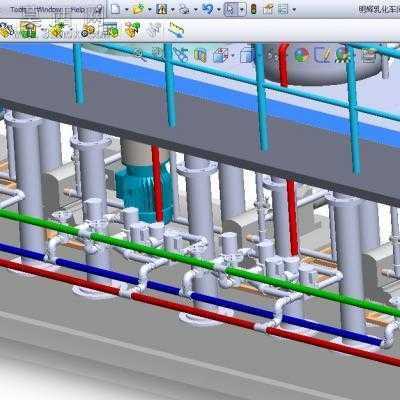Click the View Settings globe icon
The width and height of the screenshot is (400, 400).
tap(343, 55)
